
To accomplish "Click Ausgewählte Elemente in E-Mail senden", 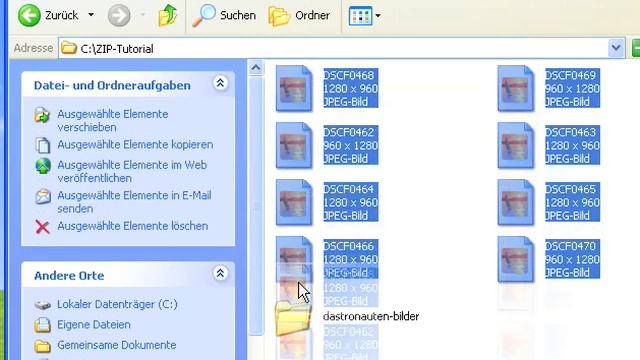I will pos(134,202).
